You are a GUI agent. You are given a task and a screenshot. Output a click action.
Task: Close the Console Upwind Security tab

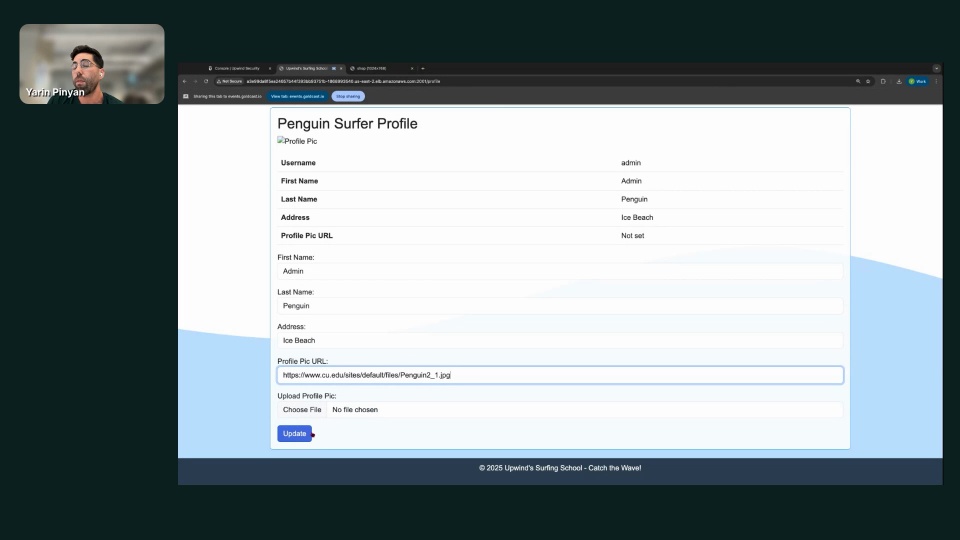pyautogui.click(x=269, y=69)
